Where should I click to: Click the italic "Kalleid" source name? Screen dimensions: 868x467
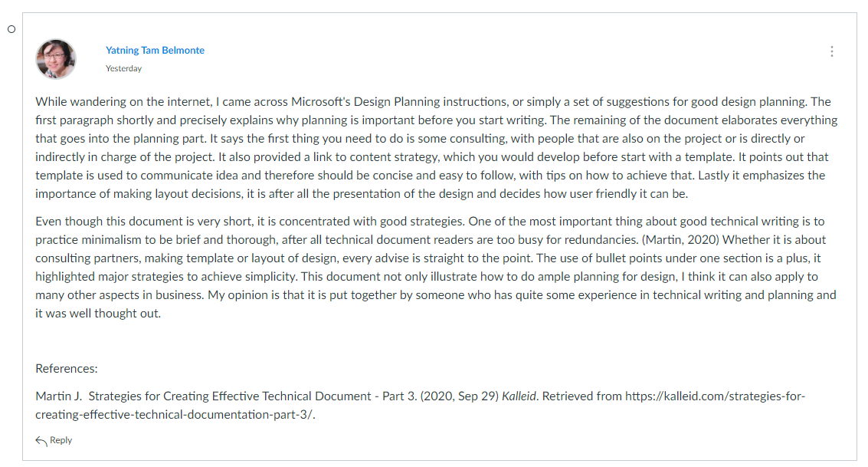pyautogui.click(x=519, y=396)
